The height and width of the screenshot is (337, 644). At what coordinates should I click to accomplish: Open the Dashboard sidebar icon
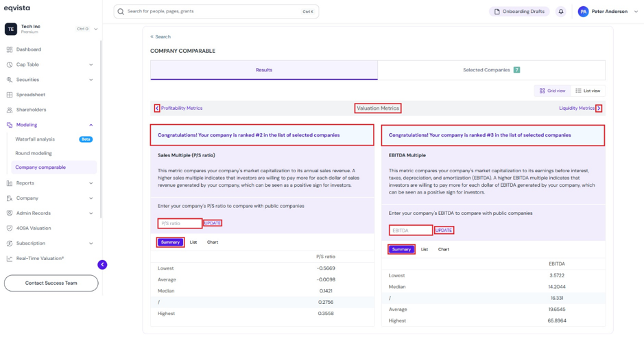coord(10,49)
